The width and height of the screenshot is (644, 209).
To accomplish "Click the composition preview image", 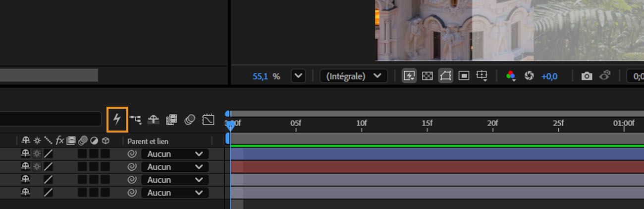I will pyautogui.click(x=509, y=30).
